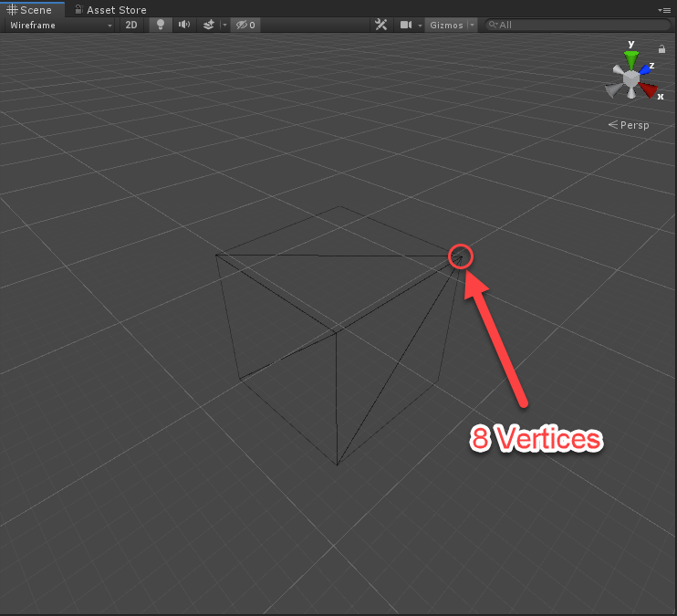Open the panel options menu icon
This screenshot has width=677, height=616.
(x=664, y=10)
